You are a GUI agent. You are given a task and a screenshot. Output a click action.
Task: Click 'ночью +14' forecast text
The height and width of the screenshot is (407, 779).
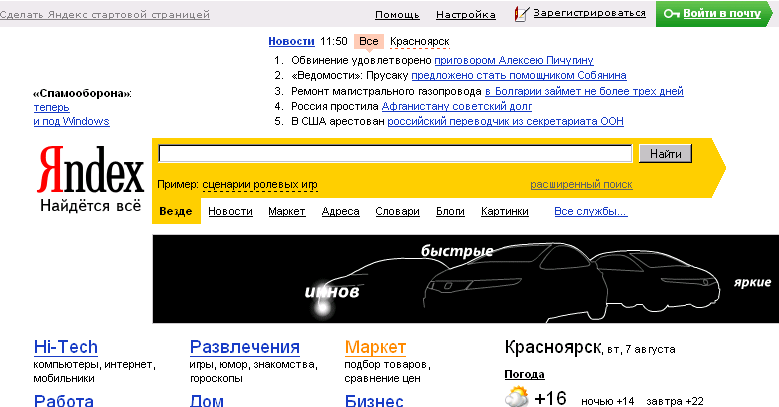click(608, 401)
